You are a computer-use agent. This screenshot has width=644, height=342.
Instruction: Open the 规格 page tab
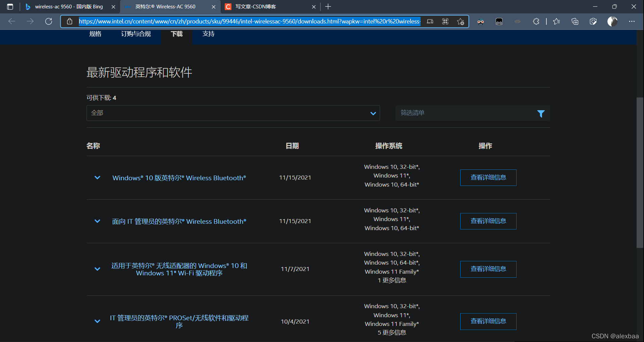tap(95, 34)
